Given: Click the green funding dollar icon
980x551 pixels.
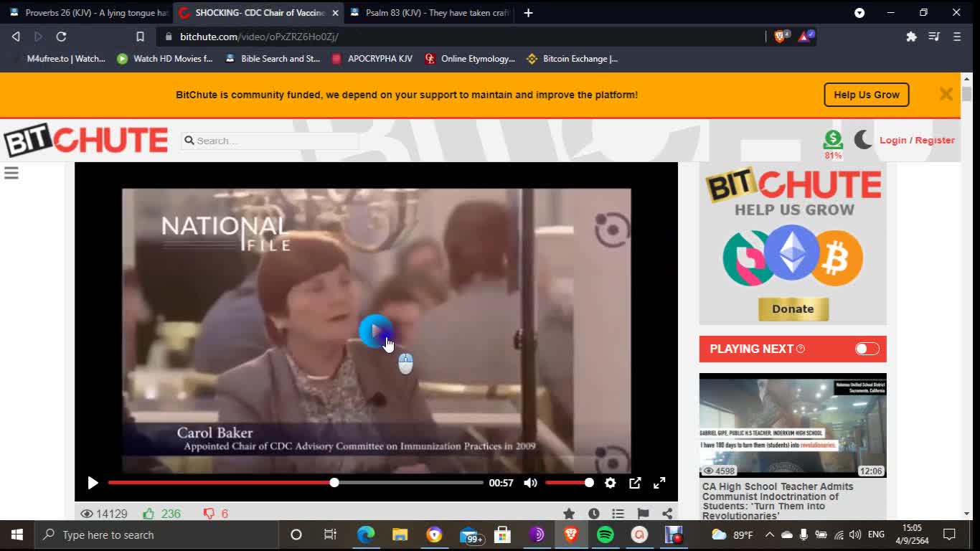Looking at the screenshot, I should 833,139.
